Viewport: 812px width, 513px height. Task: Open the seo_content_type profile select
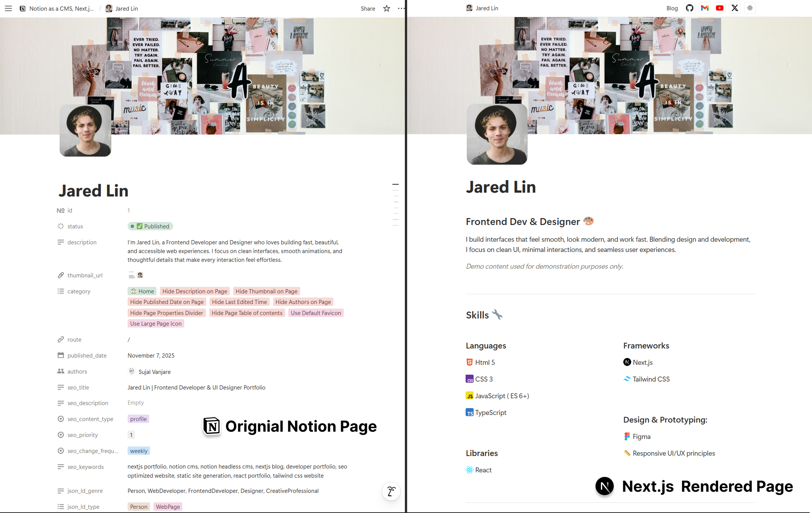click(138, 419)
